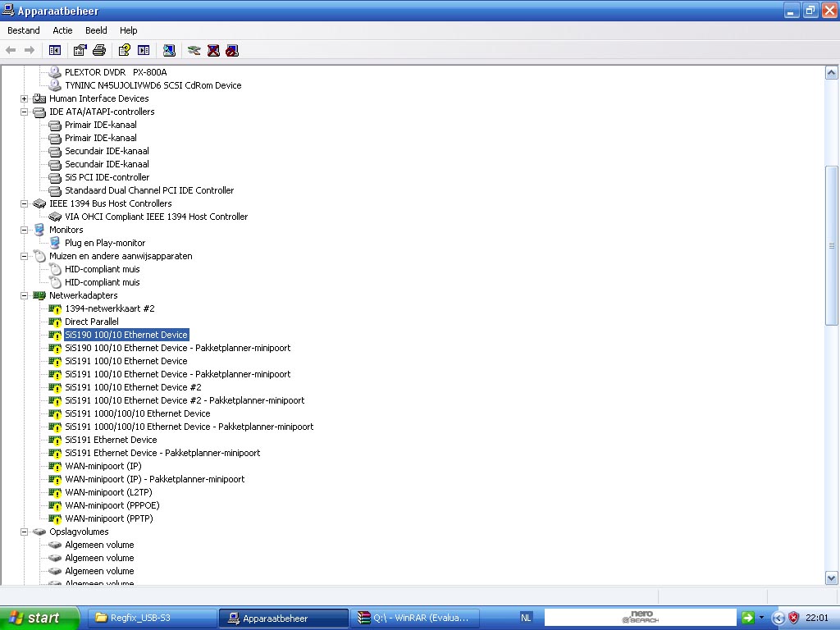Click the uninstall device icon with red X
This screenshot has height=630, width=840.
tap(213, 50)
